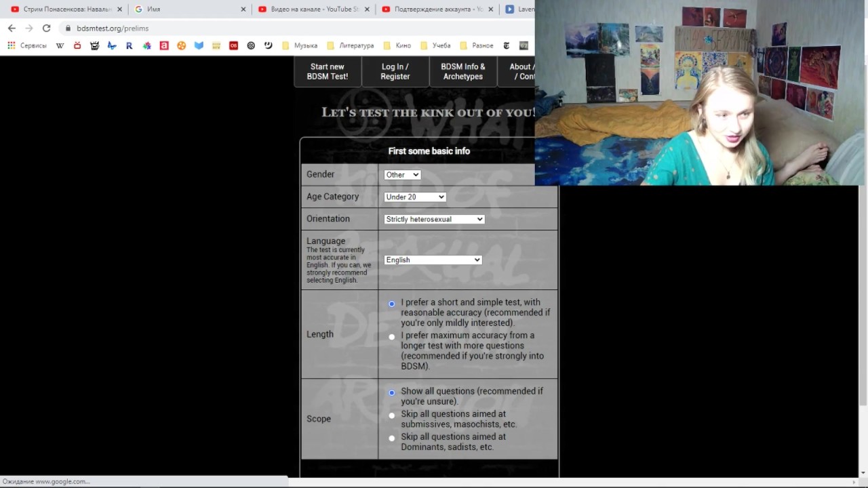This screenshot has height=488, width=868.
Task: Open the Музыка bookmarks folder
Action: pyautogui.click(x=299, y=45)
